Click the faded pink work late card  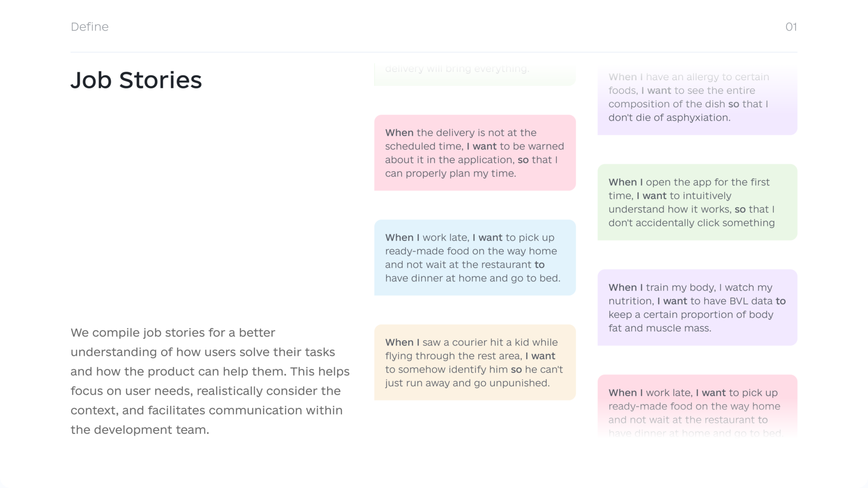pyautogui.click(x=697, y=407)
